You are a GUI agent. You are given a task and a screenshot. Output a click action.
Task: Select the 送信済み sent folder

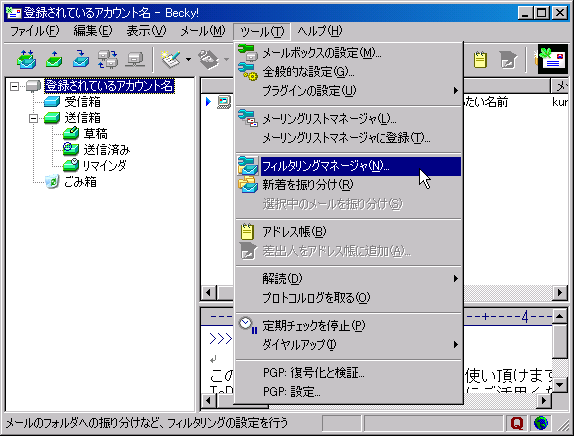coord(107,150)
